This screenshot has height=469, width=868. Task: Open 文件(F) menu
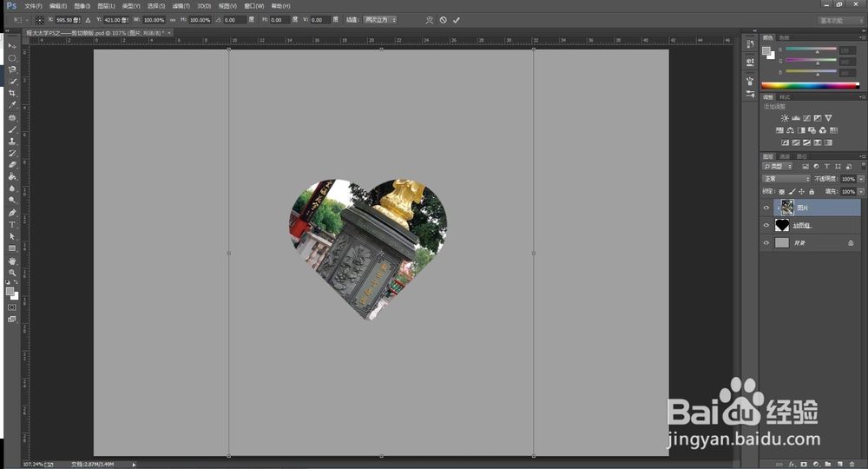[x=33, y=6]
